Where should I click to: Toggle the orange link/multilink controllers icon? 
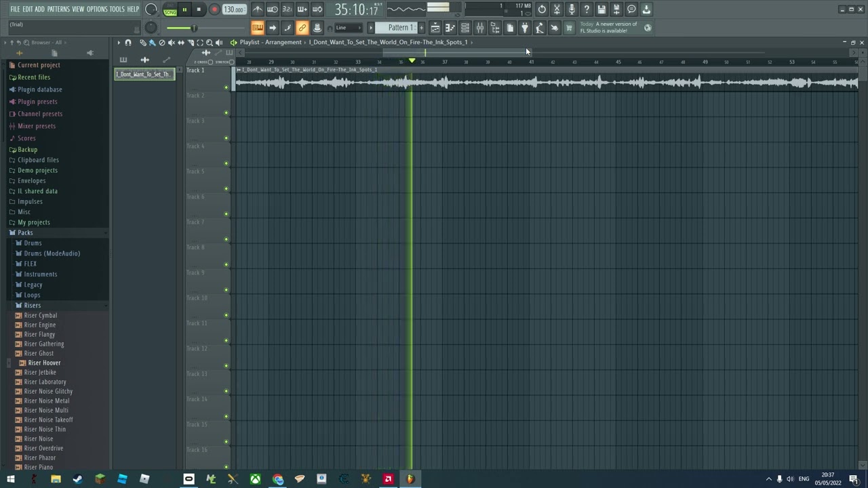302,28
